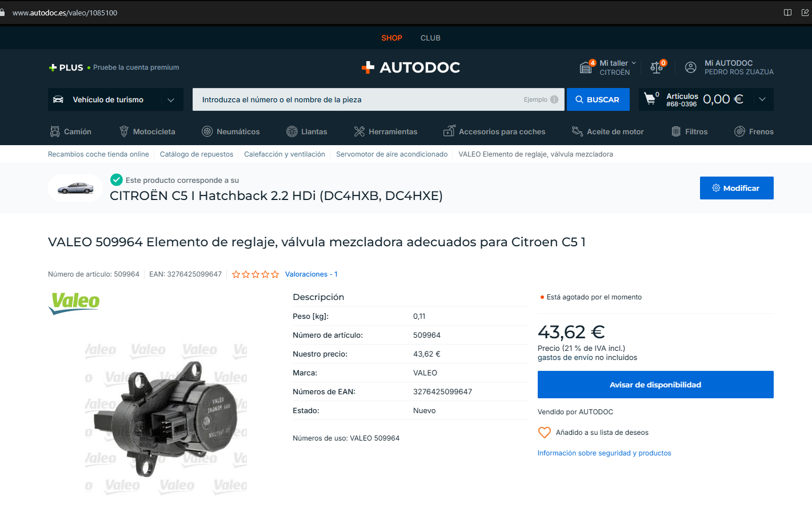Click the browser address bar URL
Screen dimensions: 812x516
65,13
